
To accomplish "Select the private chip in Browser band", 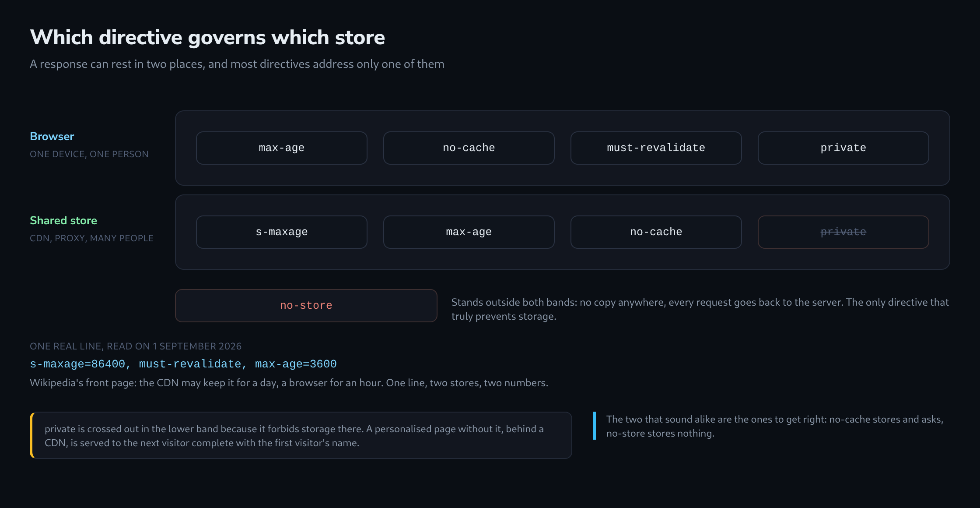I will click(x=843, y=148).
